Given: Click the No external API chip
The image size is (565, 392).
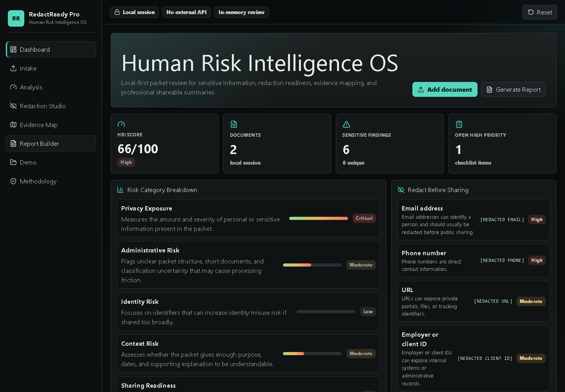Looking at the screenshot, I should 186,12.
